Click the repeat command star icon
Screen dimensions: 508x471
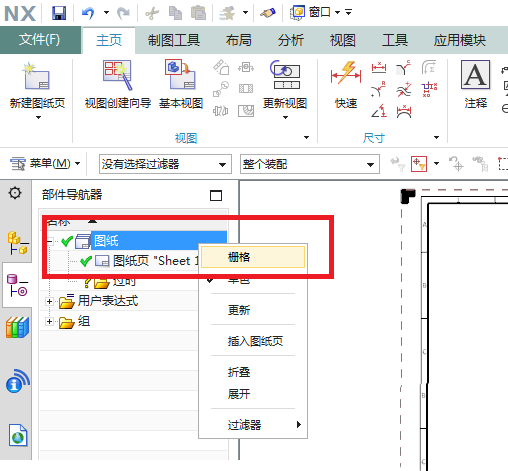227,13
